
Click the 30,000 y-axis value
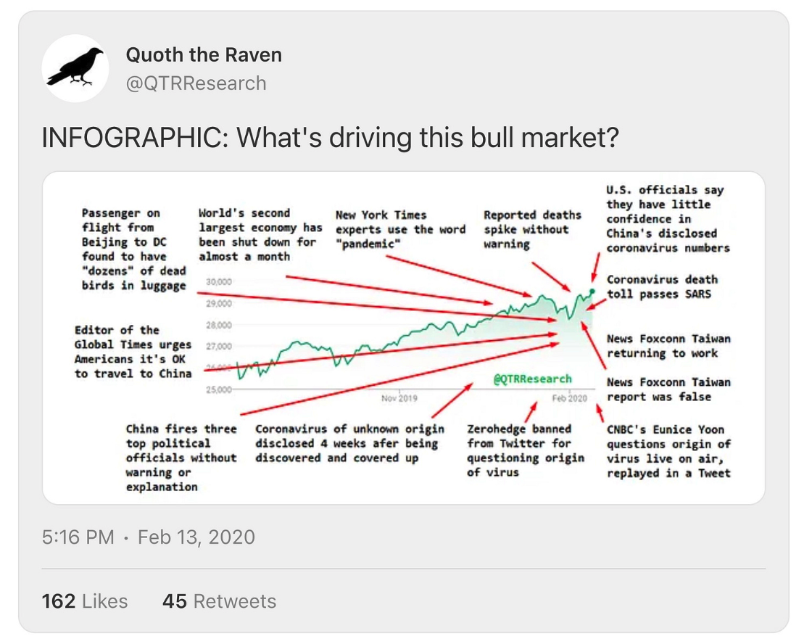pyautogui.click(x=218, y=281)
